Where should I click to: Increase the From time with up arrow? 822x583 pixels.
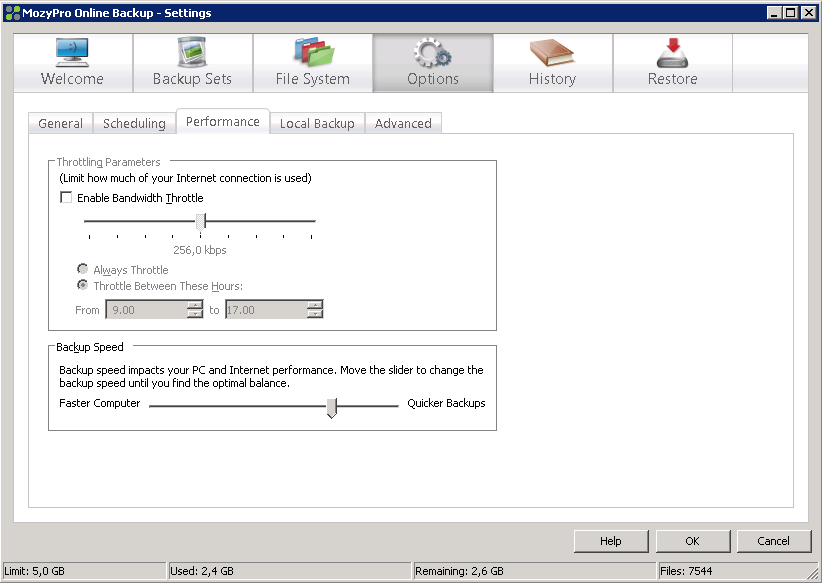click(x=195, y=305)
